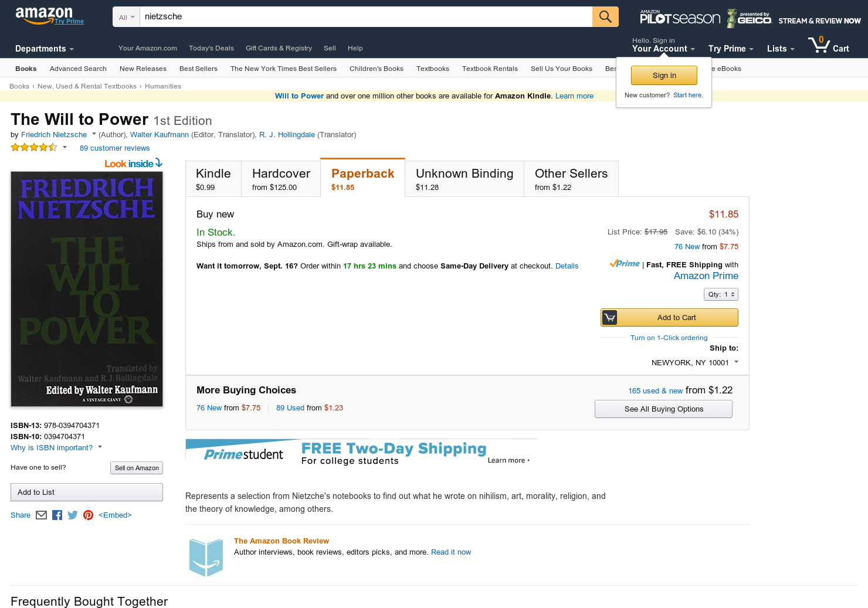This screenshot has height=608, width=868.
Task: Click New, Used & Rental Textbooks breadcrumb
Action: [x=87, y=86]
